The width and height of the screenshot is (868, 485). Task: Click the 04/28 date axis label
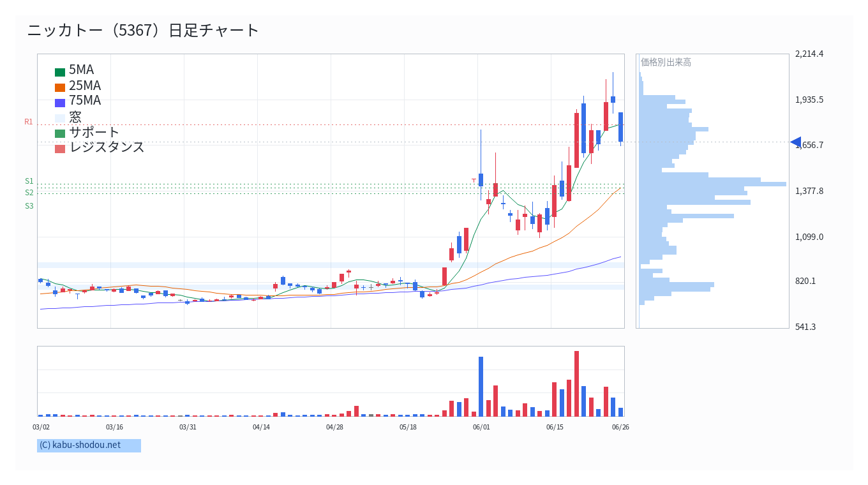pos(335,428)
